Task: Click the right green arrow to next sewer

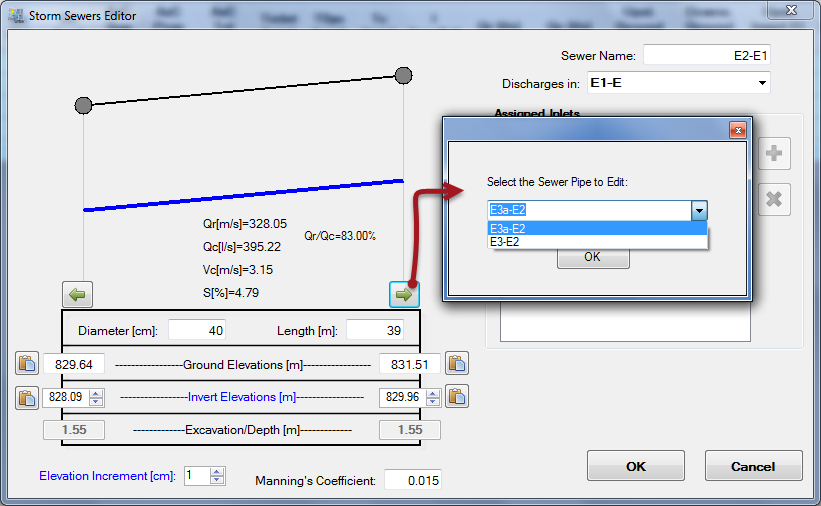Action: pos(404,294)
